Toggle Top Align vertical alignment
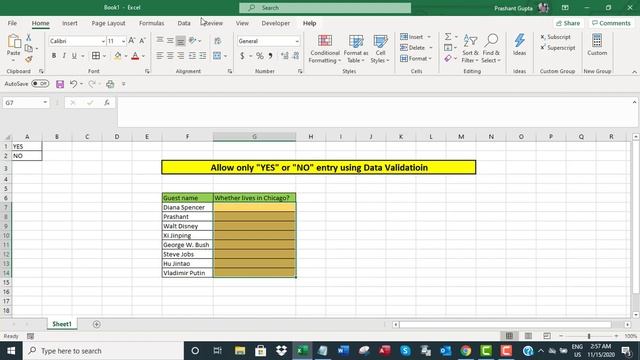The height and width of the screenshot is (360, 640). [x=160, y=40]
